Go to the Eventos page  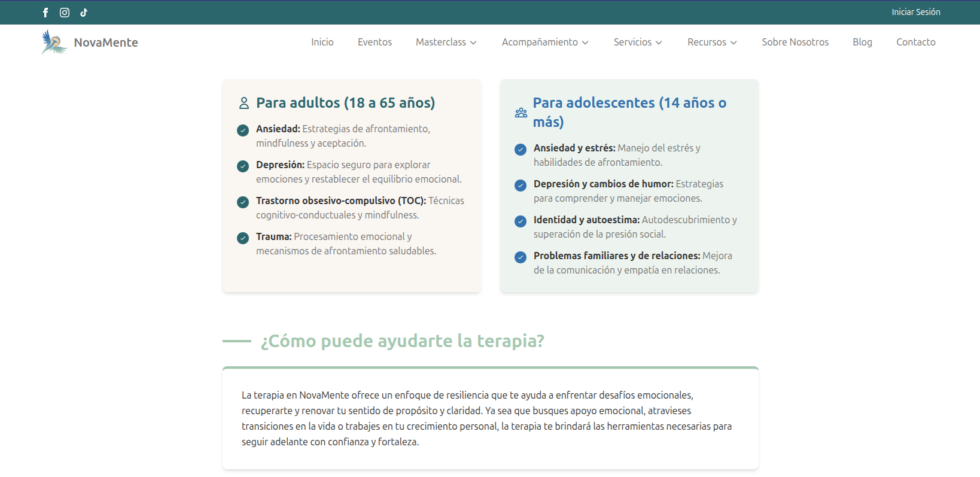pyautogui.click(x=375, y=42)
